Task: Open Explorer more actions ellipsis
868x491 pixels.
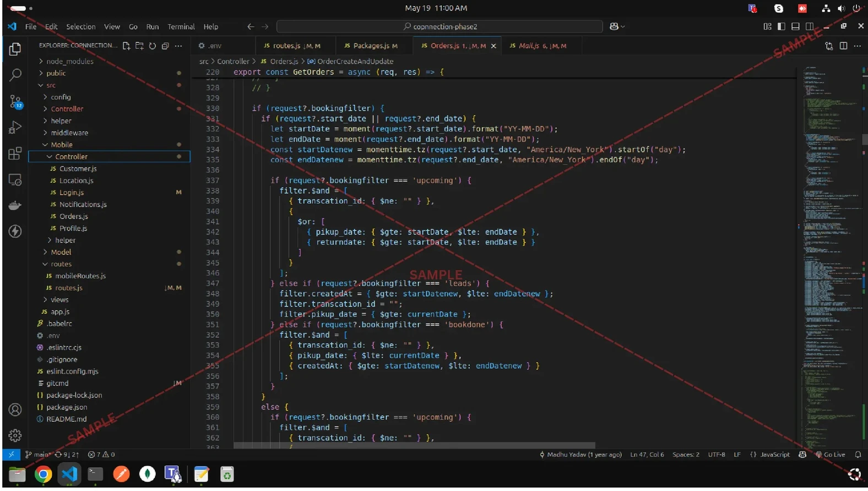Action: pyautogui.click(x=178, y=46)
